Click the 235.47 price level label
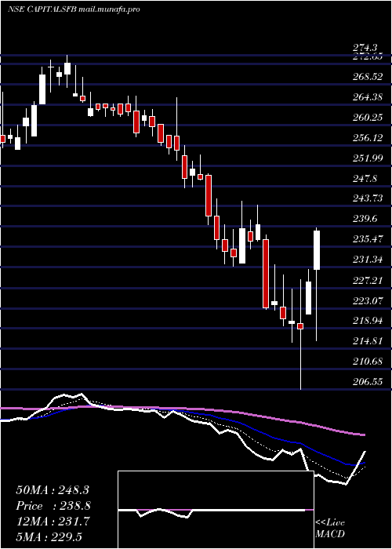The height and width of the screenshot is (549, 392). pos(368,239)
